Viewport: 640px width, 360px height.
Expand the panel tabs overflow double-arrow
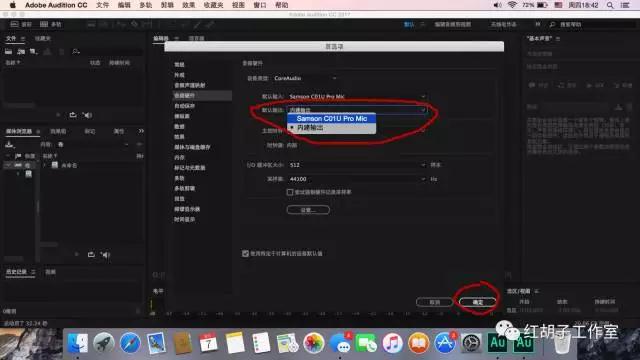tap(141, 131)
